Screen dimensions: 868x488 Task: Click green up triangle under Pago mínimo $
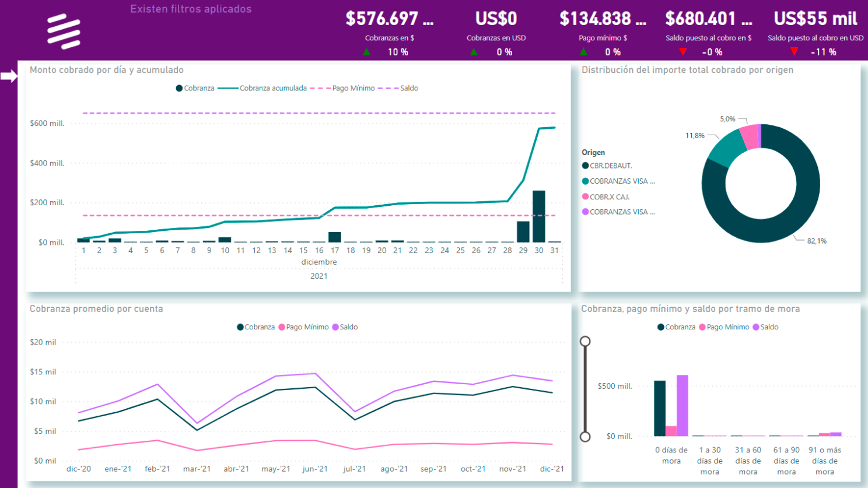583,52
